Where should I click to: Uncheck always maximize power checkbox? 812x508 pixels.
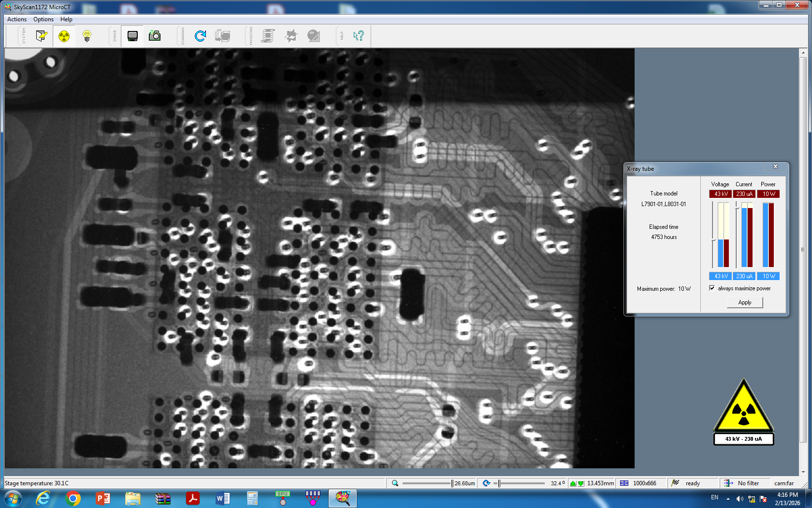click(712, 288)
